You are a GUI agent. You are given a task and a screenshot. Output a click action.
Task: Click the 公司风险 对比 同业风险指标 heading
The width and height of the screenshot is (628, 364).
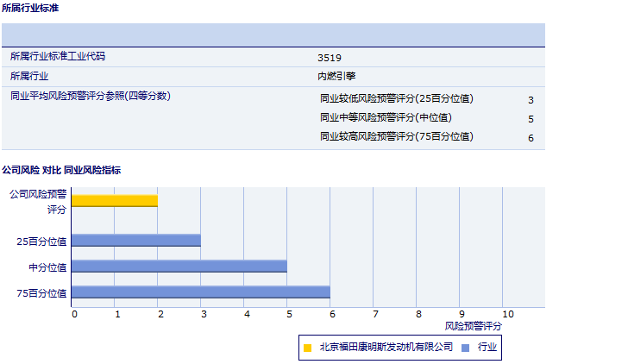(61, 170)
